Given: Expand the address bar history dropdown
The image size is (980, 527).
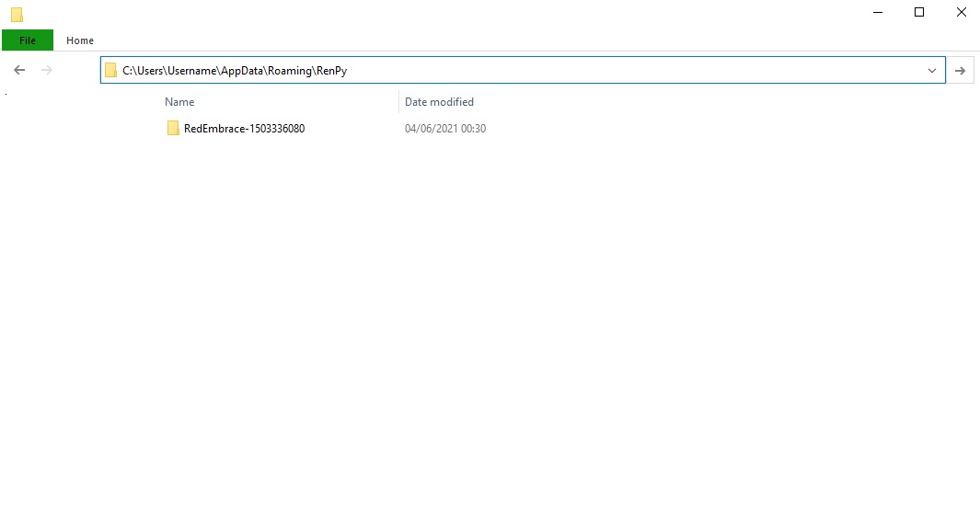Looking at the screenshot, I should tap(932, 71).
